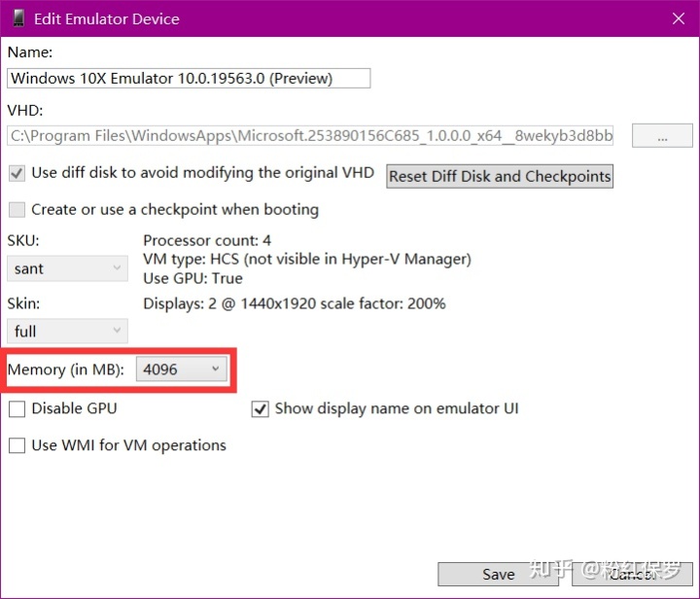The width and height of the screenshot is (700, 599).
Task: Click the "VM type: HCS" info line
Action: [307, 260]
